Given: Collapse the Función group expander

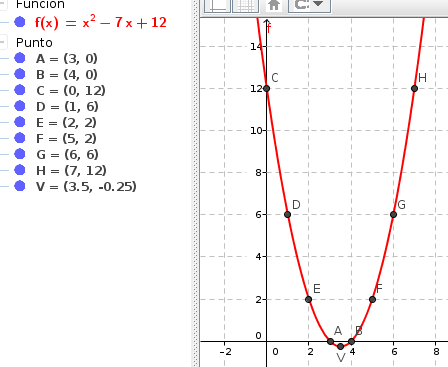Looking at the screenshot, I should (3, 5).
